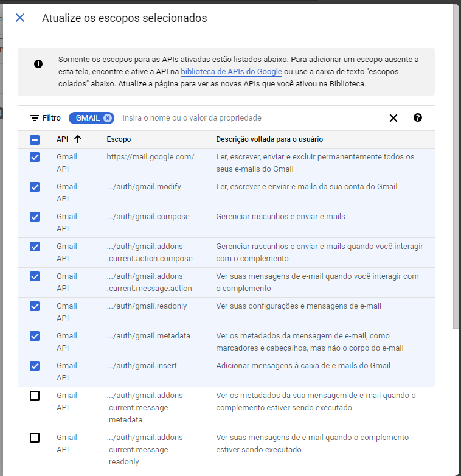The height and width of the screenshot is (476, 461).
Task: Click the Descrição voltada para o usuário header
Action: [x=269, y=139]
